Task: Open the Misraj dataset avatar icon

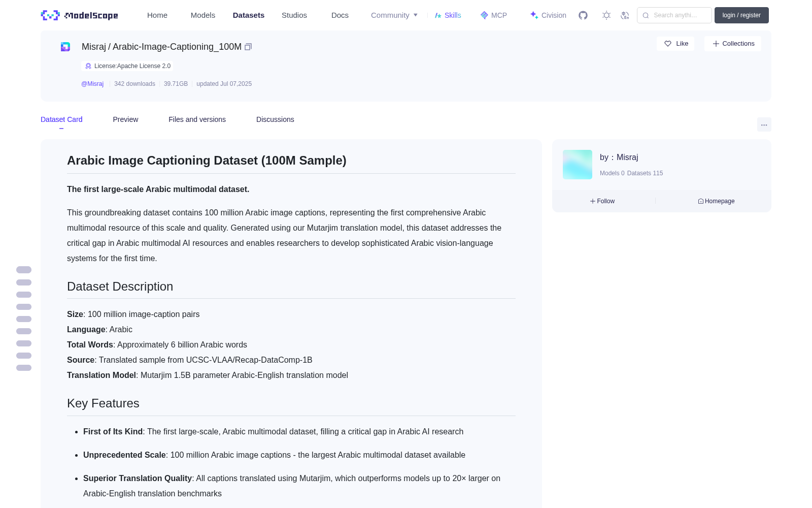Action: pyautogui.click(x=65, y=47)
